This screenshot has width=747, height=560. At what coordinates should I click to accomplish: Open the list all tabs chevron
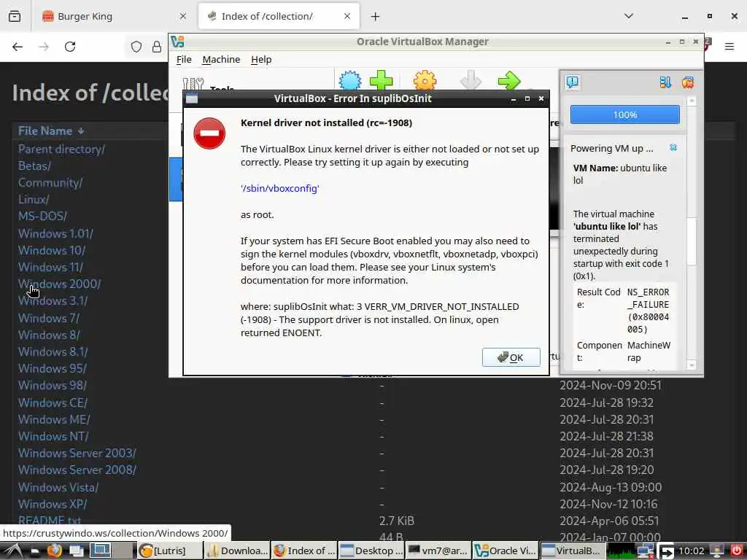click(x=628, y=16)
